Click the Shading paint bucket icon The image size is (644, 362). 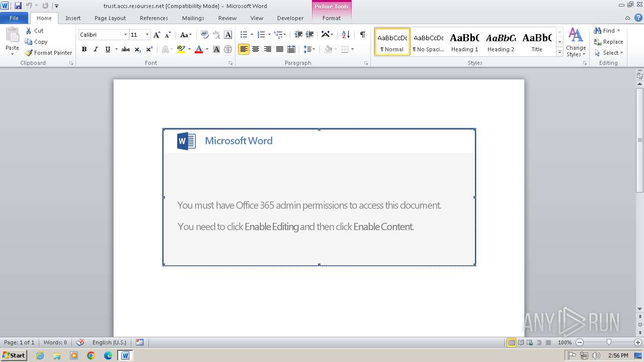[328, 49]
